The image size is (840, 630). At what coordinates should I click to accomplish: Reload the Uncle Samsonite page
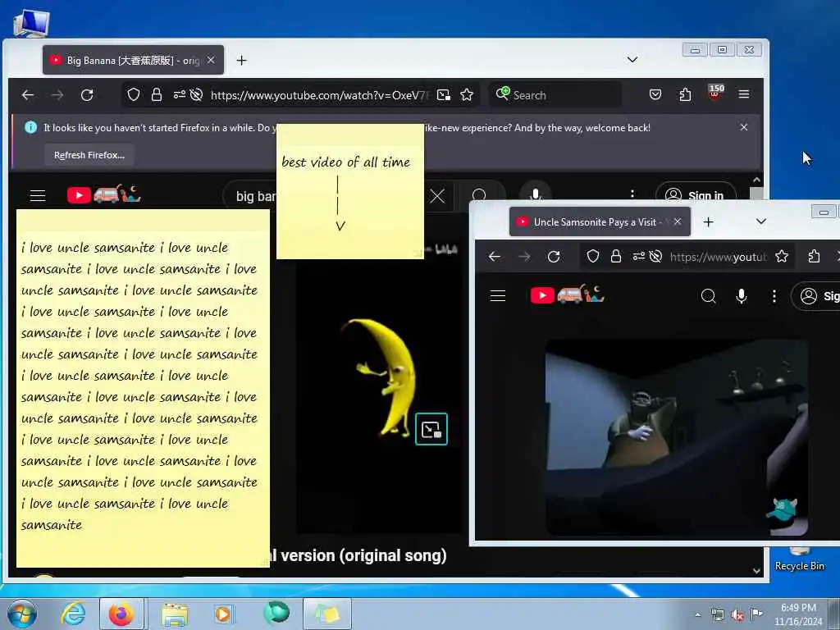[x=554, y=257]
